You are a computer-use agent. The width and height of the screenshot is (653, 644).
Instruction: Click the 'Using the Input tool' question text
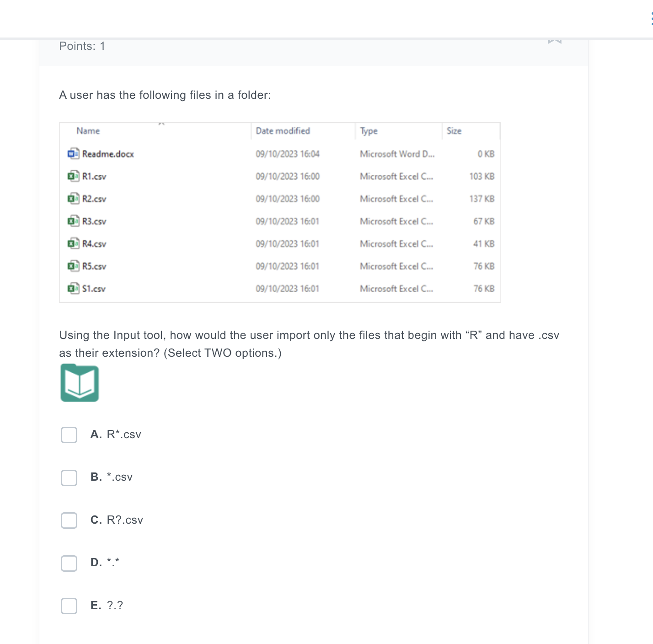coord(309,344)
